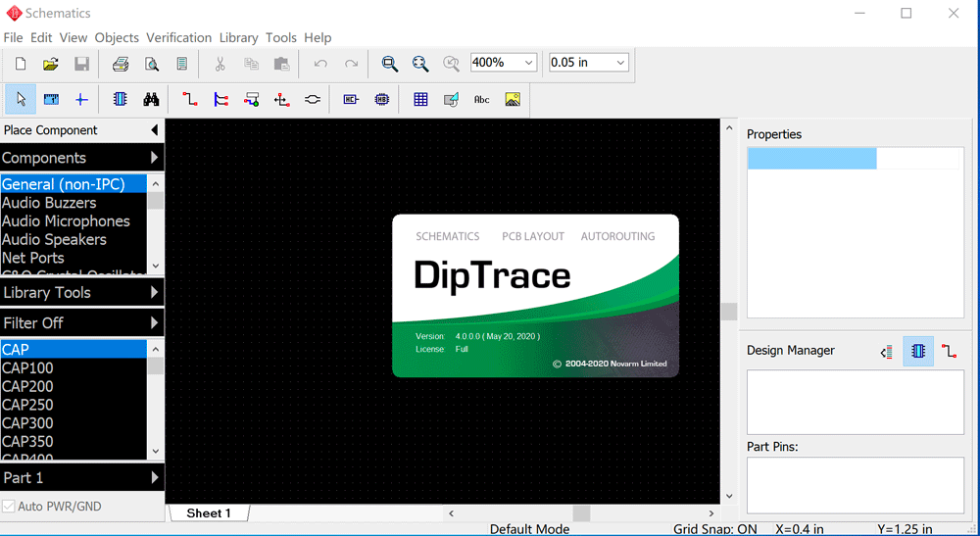Viewport: 980px width, 536px height.
Task: Select the Place Wire tool
Action: [x=190, y=99]
